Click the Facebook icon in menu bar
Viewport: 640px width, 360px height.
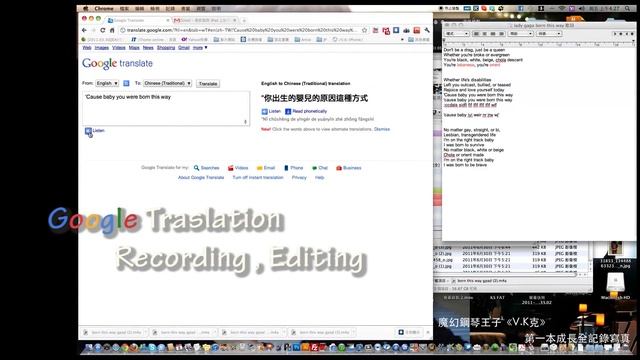[x=521, y=8]
